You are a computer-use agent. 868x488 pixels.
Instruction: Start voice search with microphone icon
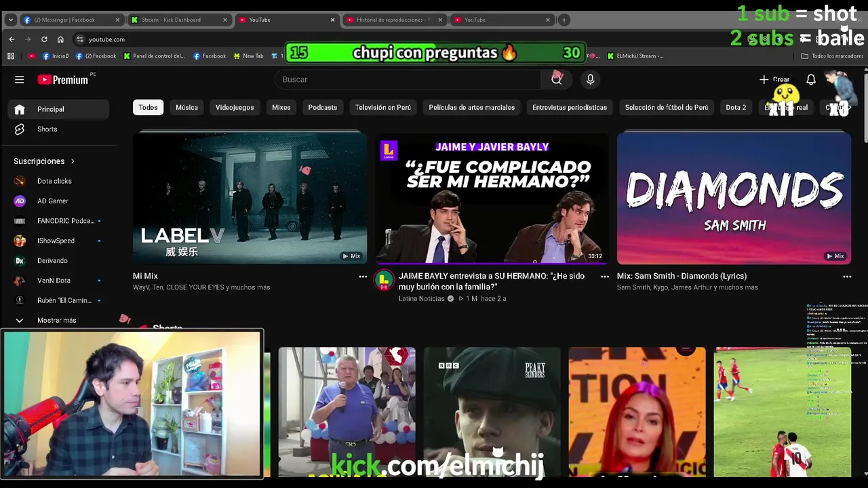coord(590,79)
